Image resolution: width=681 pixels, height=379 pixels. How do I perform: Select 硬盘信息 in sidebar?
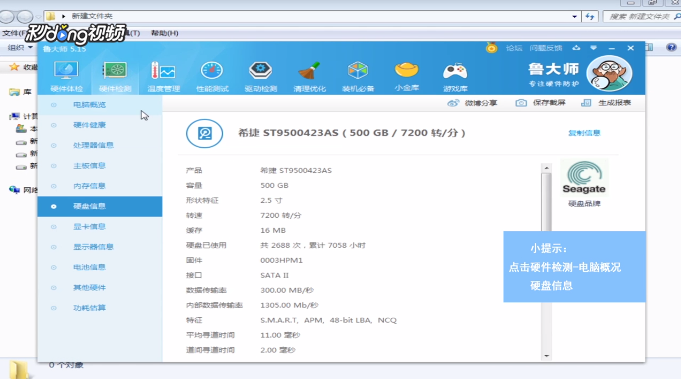(100, 206)
